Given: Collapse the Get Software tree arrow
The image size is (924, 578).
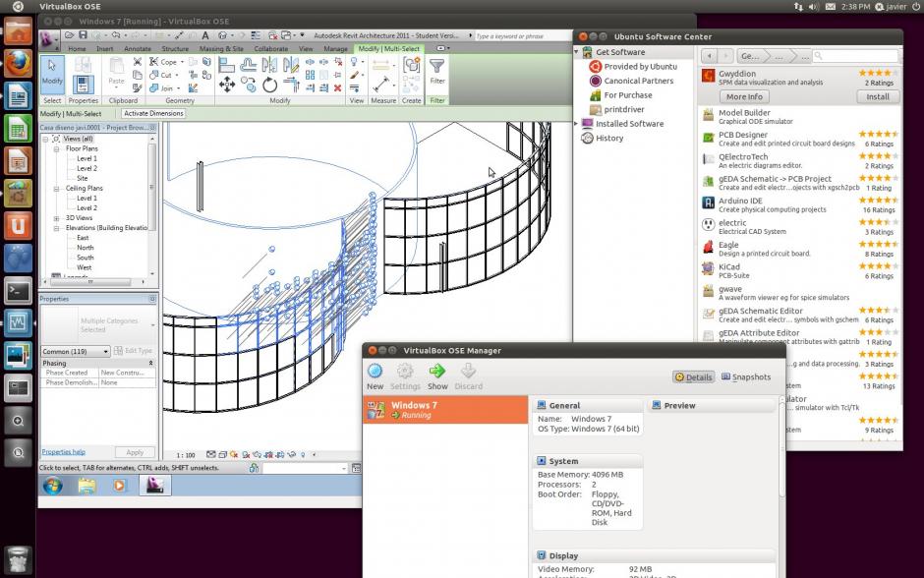Looking at the screenshot, I should pos(577,52).
